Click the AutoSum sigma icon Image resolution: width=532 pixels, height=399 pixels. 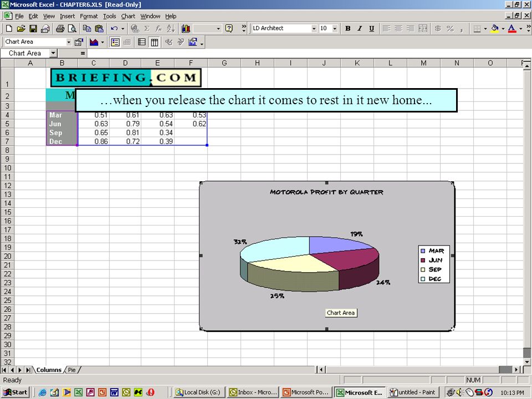click(146, 28)
